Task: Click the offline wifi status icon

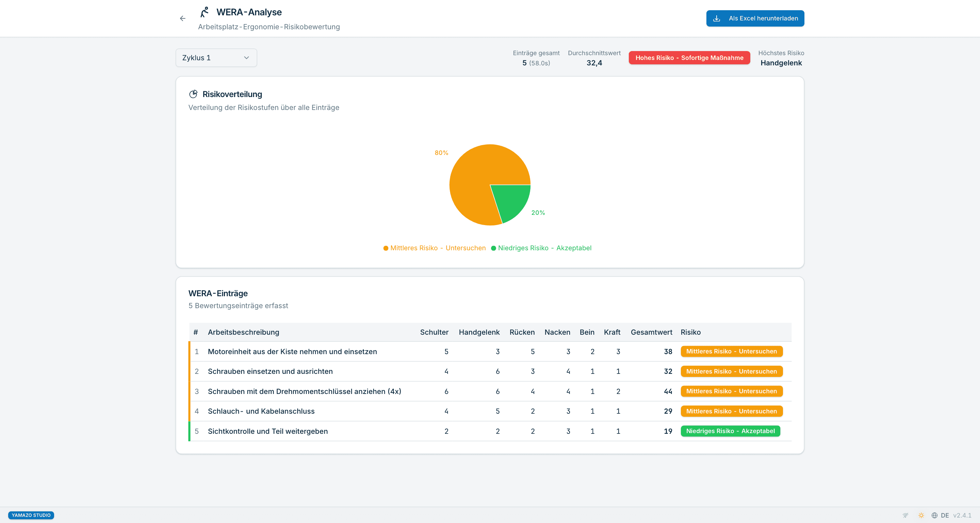Action: click(905, 515)
